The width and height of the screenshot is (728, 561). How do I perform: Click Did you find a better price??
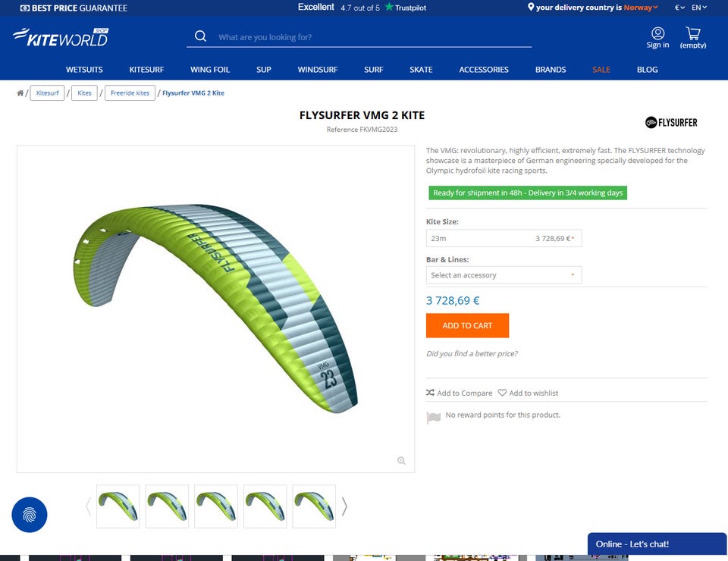(x=472, y=353)
